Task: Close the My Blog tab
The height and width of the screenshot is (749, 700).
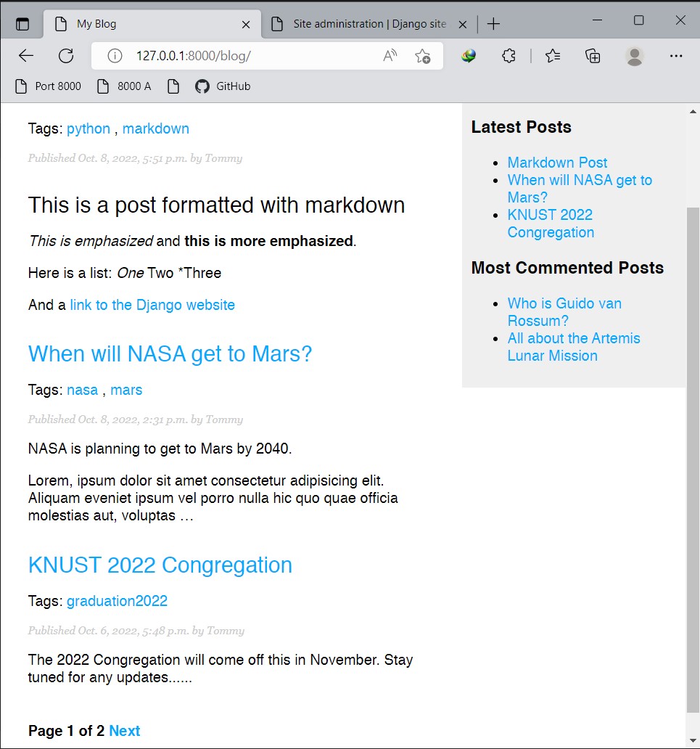Action: 246,25
